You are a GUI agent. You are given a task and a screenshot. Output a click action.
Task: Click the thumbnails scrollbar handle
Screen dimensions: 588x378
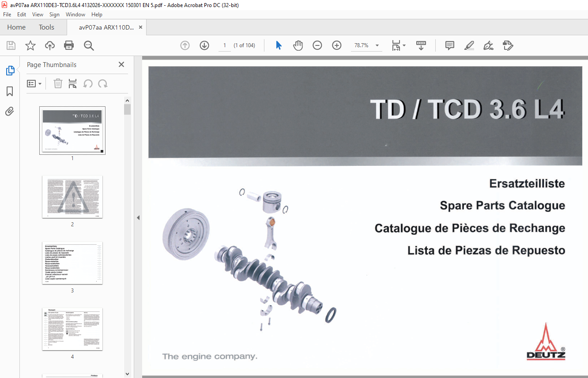click(x=128, y=109)
